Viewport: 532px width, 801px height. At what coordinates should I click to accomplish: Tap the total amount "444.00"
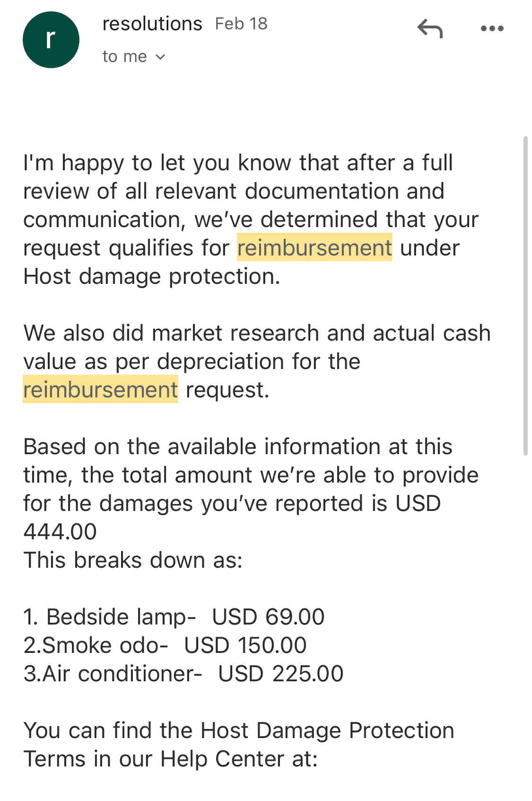(60, 532)
